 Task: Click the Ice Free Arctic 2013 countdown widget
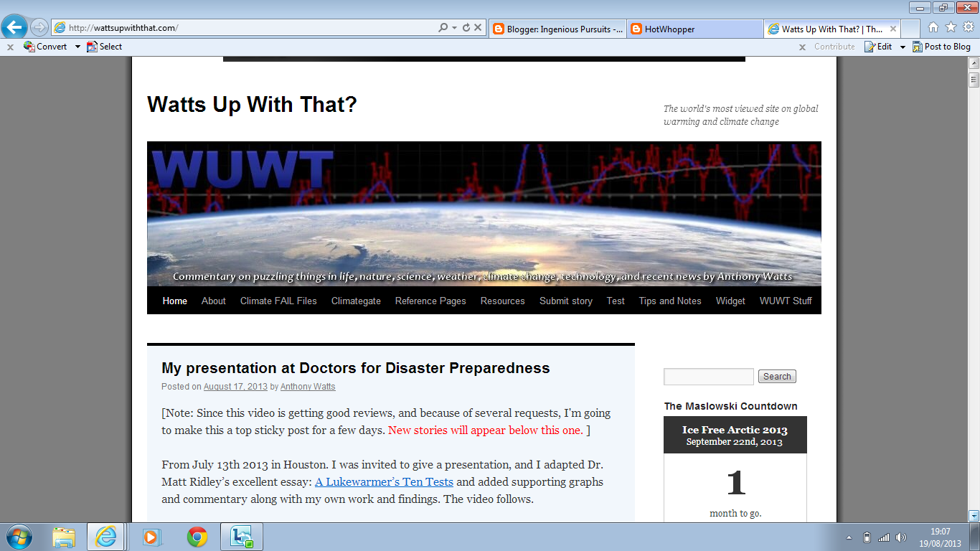pyautogui.click(x=735, y=469)
